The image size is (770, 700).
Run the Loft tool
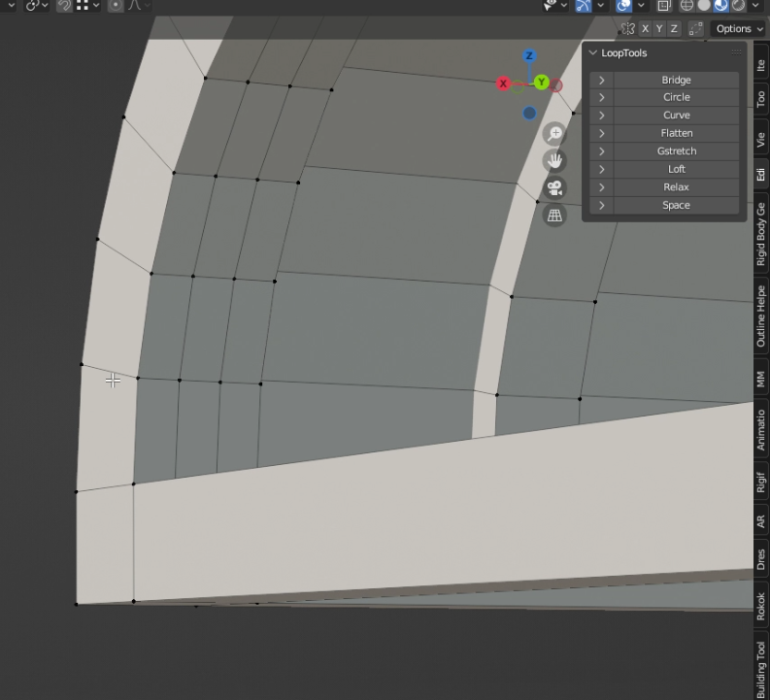pos(676,169)
